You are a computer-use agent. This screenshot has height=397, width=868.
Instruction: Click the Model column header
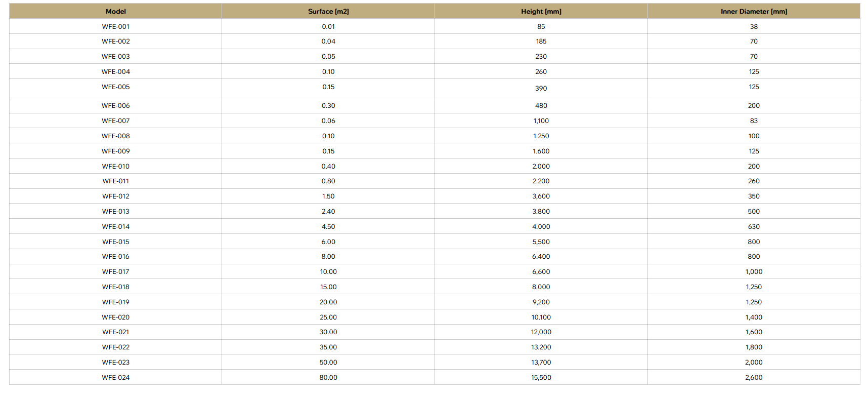click(116, 11)
